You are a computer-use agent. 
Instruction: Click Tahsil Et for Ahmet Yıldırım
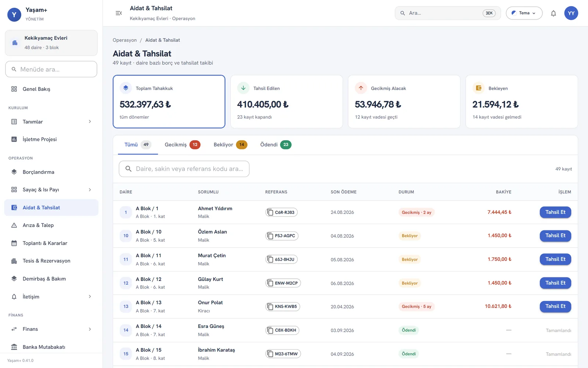[555, 212]
